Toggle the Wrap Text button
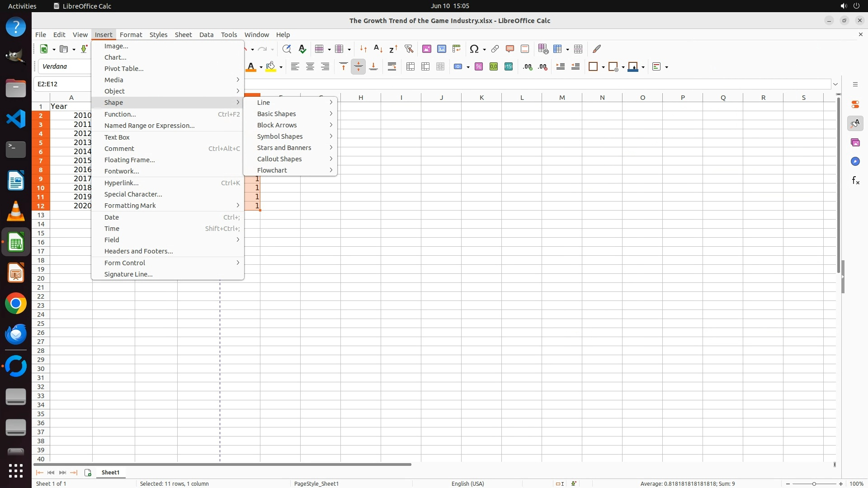The width and height of the screenshot is (868, 488). click(x=392, y=67)
